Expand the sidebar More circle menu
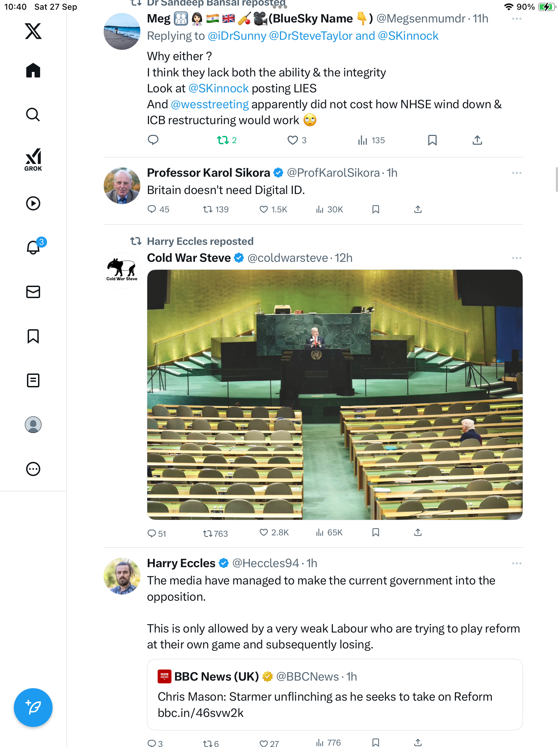Screen dimensions: 560x747 (x=33, y=469)
